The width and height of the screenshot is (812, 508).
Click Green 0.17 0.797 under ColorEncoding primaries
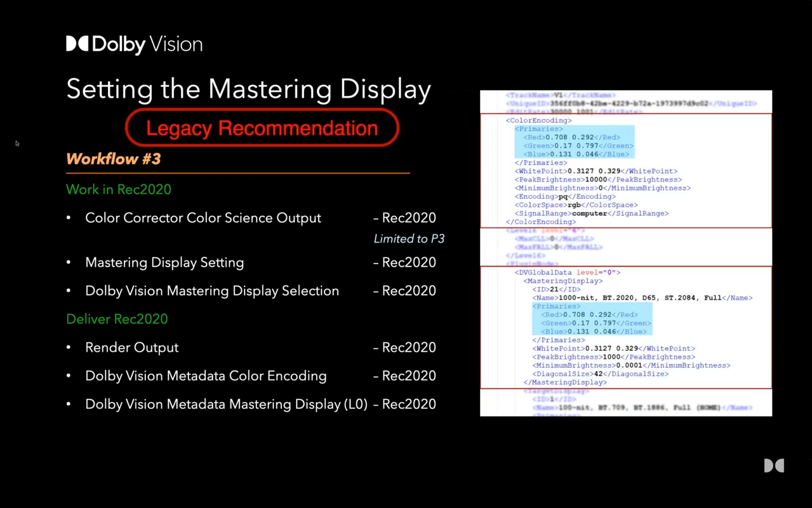578,145
